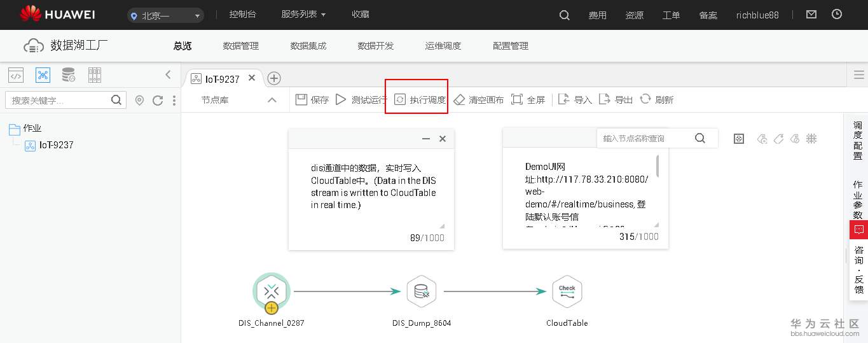
Task: Open 资源 resources menu
Action: pyautogui.click(x=635, y=15)
